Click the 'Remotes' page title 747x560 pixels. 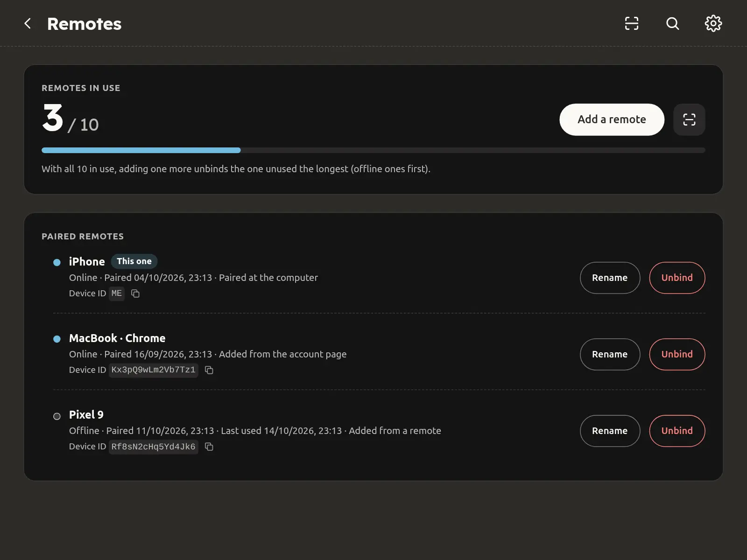coord(84,24)
